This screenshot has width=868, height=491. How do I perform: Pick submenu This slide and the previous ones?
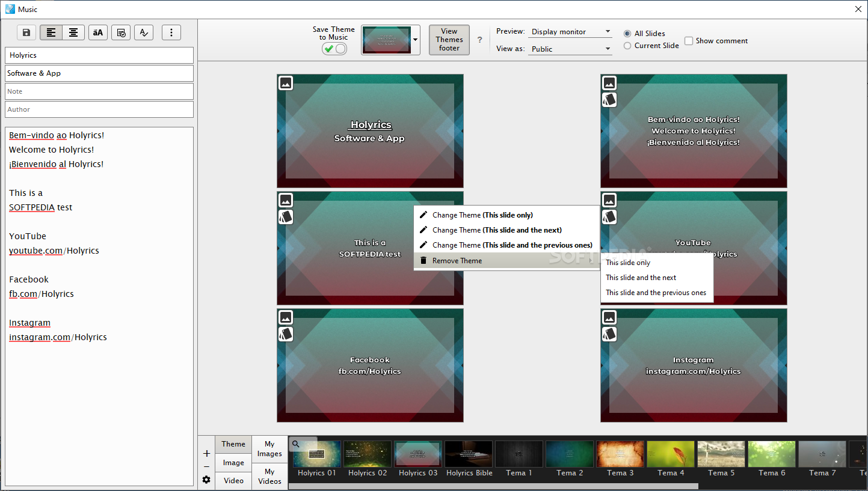(657, 293)
